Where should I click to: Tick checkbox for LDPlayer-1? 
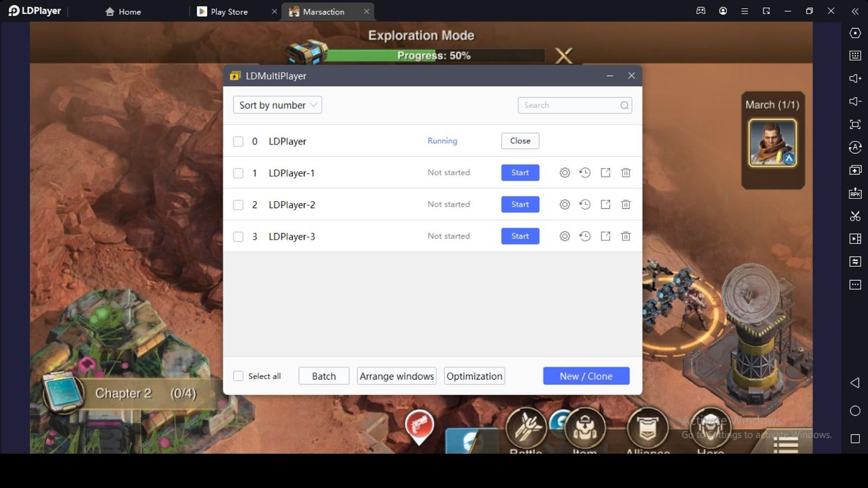[238, 173]
